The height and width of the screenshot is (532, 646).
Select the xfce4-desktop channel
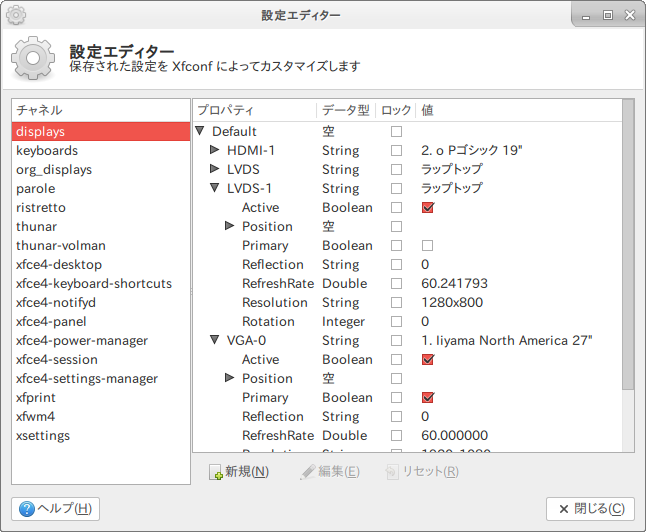(101, 264)
